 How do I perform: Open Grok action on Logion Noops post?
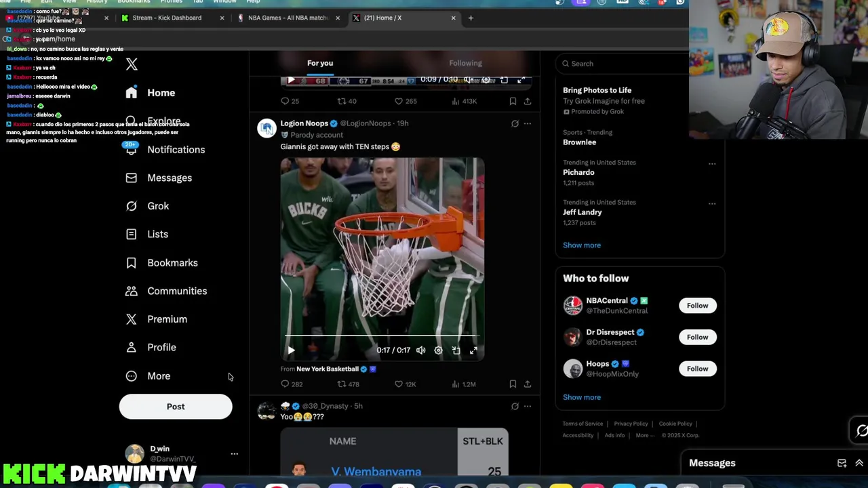point(515,124)
